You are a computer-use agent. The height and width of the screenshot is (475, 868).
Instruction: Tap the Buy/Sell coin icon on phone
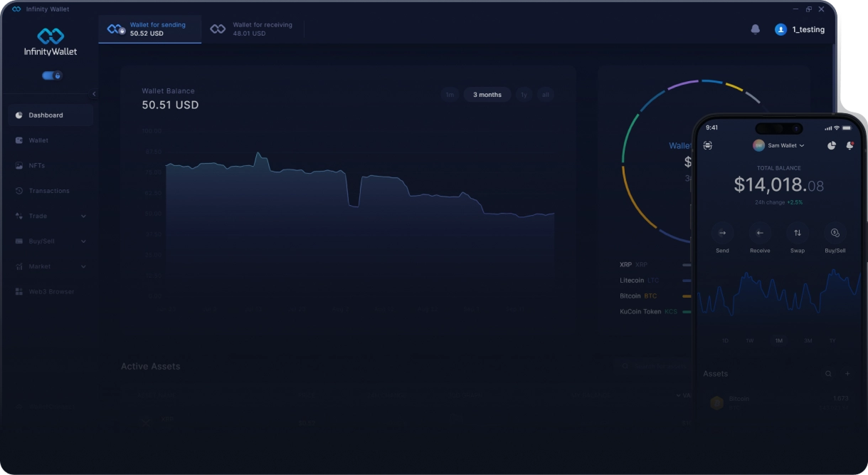tap(835, 233)
